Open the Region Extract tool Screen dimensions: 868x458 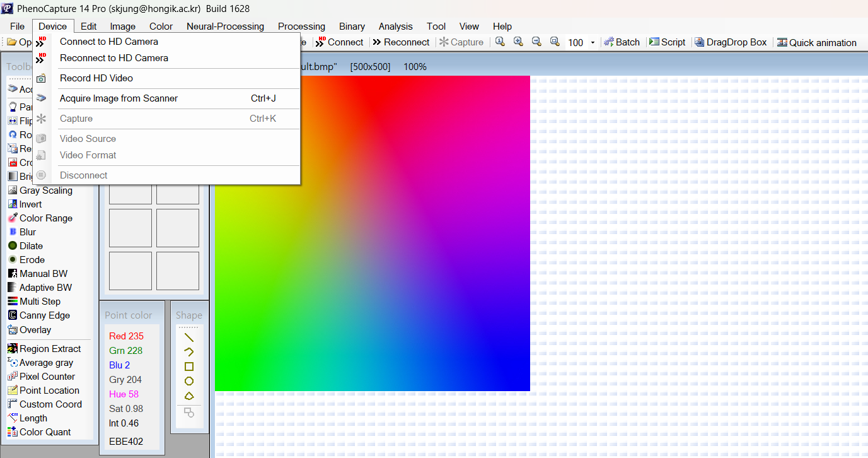click(x=44, y=349)
